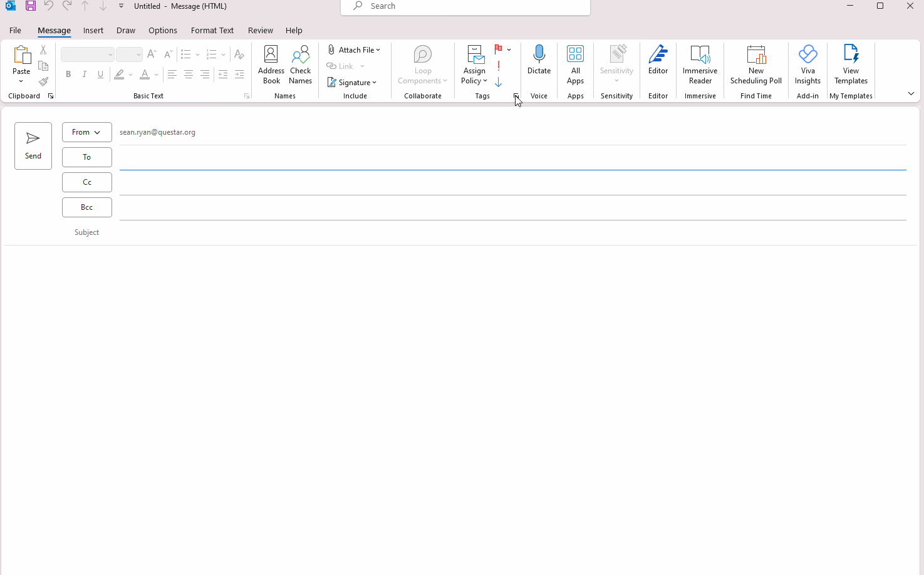The height and width of the screenshot is (575, 924).
Task: Create a New Scheduling Poll
Action: coord(755,65)
